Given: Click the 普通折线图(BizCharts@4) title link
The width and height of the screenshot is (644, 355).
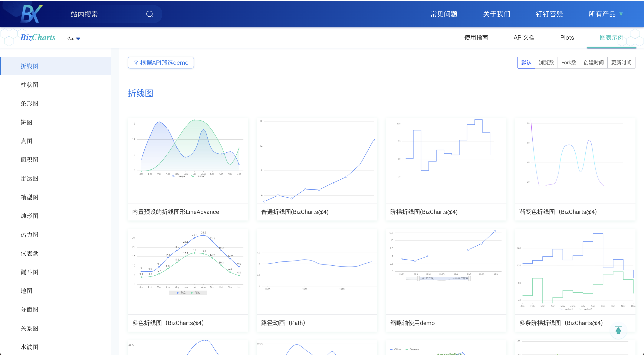Looking at the screenshot, I should [295, 212].
